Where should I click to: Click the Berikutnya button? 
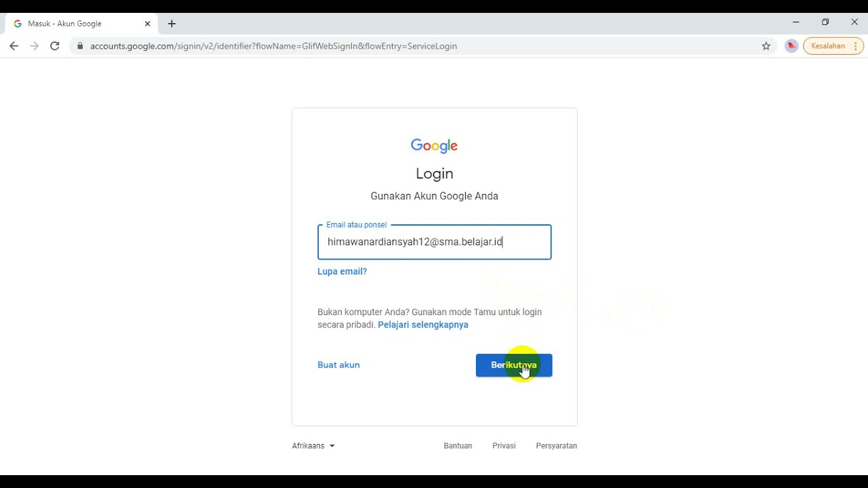514,365
